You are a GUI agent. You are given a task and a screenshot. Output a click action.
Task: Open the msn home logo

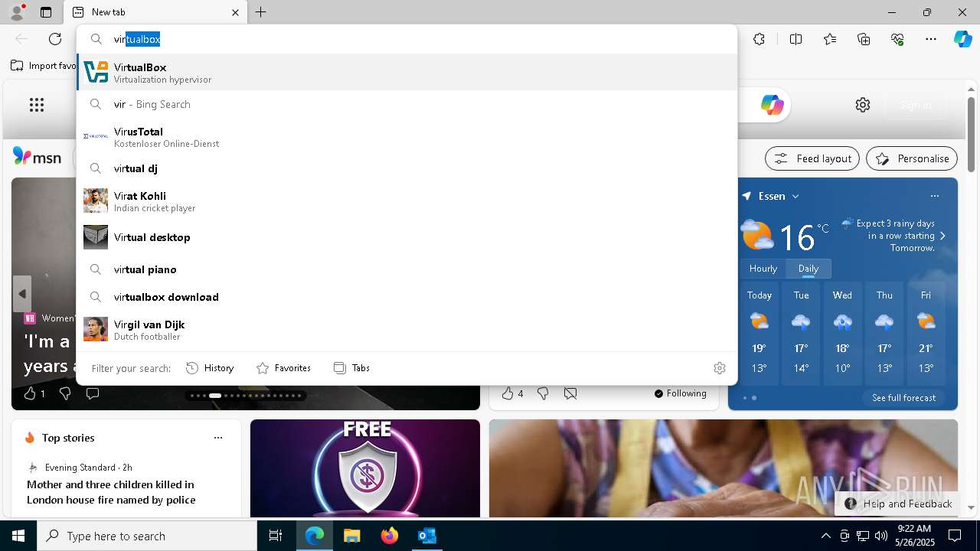[37, 157]
